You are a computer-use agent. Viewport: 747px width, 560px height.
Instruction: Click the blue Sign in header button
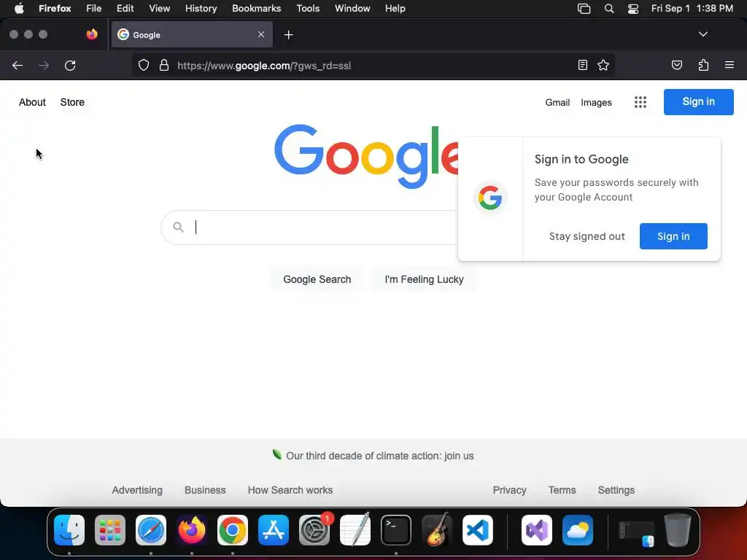click(698, 102)
